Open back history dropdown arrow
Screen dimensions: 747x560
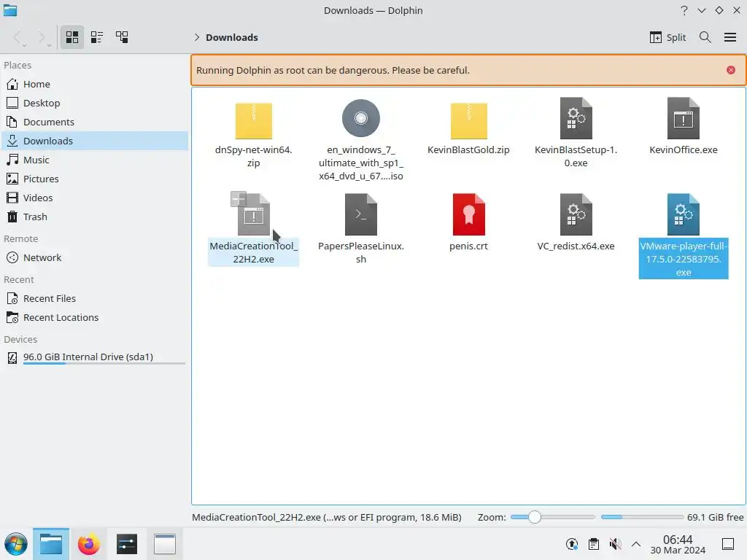click(x=24, y=44)
